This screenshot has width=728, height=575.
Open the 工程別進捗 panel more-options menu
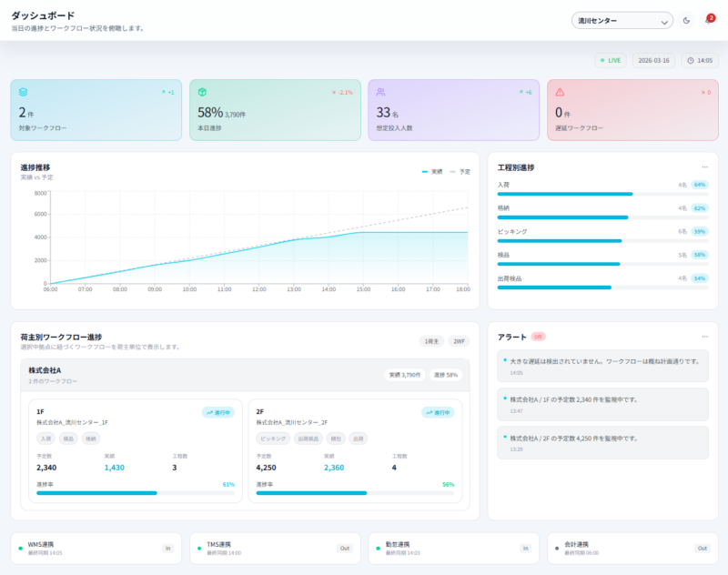pyautogui.click(x=704, y=167)
